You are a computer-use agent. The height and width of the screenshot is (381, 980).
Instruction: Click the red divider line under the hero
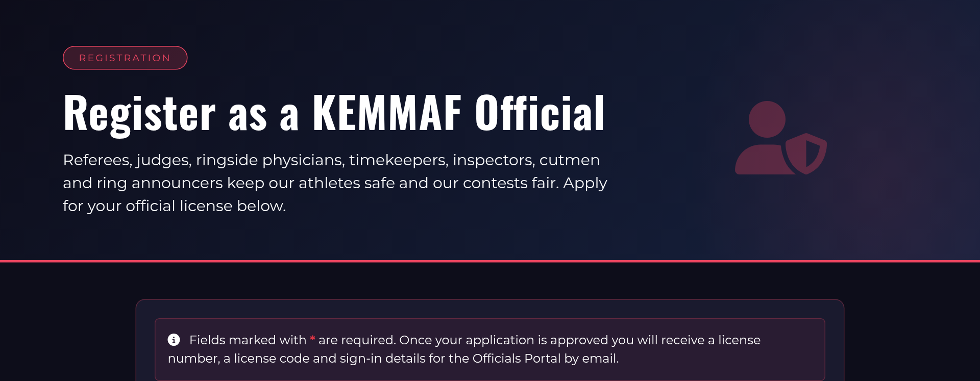point(490,261)
